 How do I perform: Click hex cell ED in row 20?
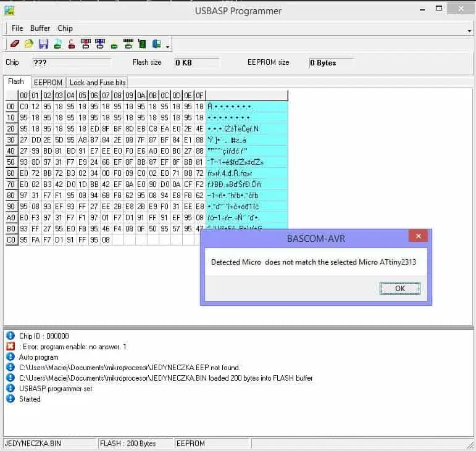[x=94, y=129]
